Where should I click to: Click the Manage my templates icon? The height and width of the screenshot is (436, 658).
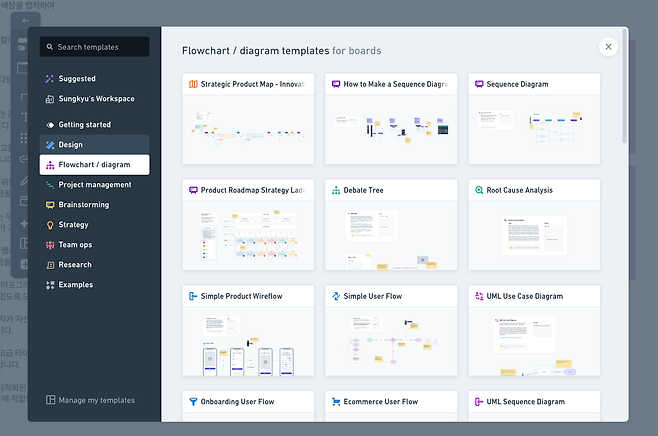pos(50,400)
